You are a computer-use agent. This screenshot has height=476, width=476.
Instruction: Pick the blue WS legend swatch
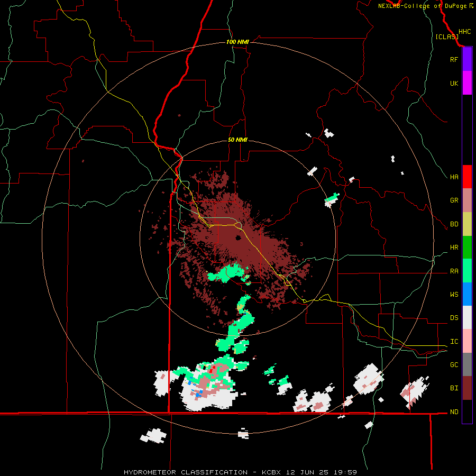467,294
